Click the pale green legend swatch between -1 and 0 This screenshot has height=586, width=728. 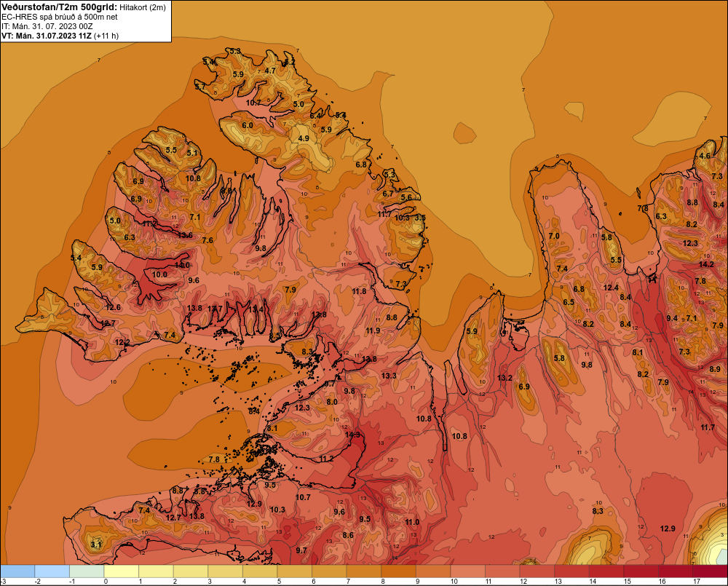coord(87,571)
